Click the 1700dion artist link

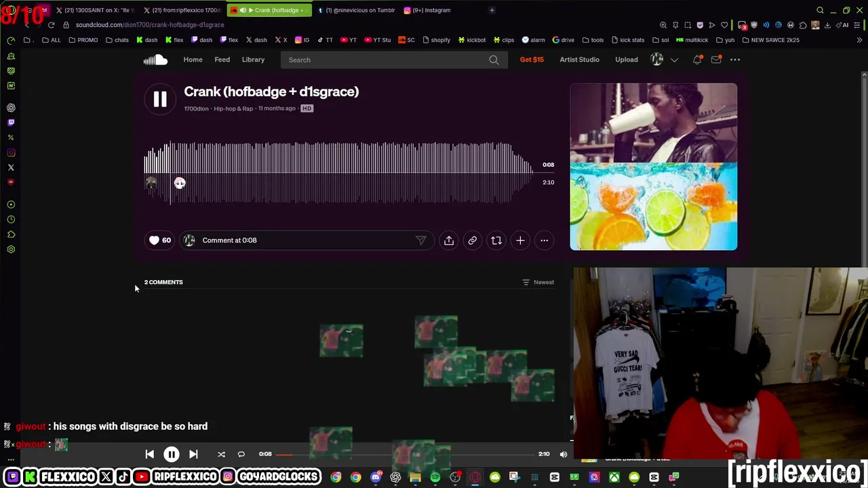click(197, 108)
